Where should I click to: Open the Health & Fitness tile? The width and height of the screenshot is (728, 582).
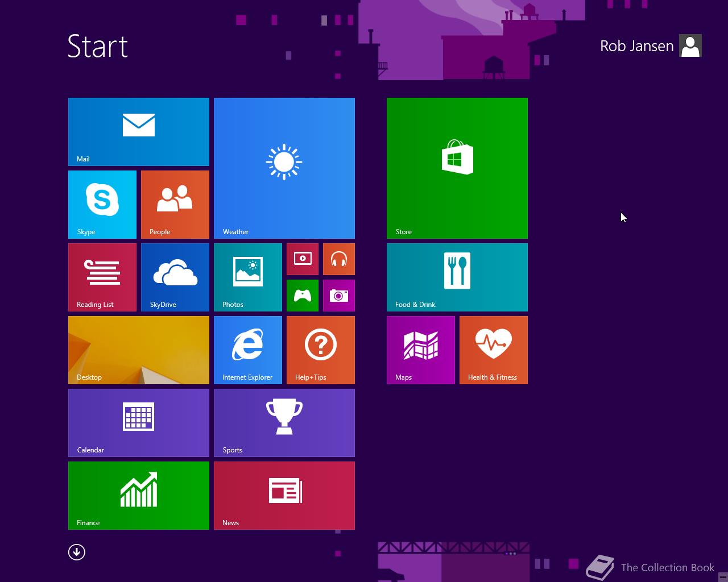tap(494, 350)
